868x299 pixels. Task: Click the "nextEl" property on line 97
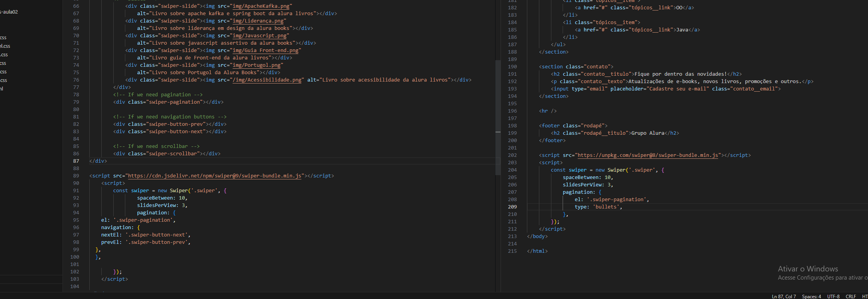(x=110, y=235)
